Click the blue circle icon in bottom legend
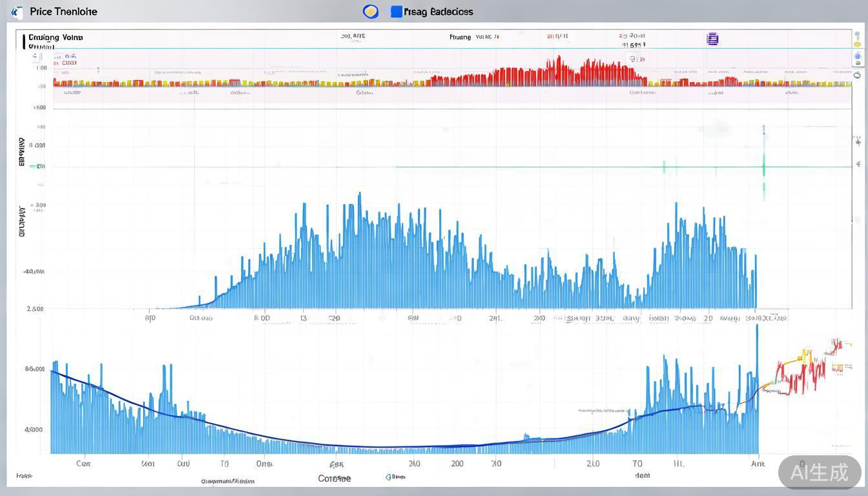The width and height of the screenshot is (868, 496). (x=389, y=477)
